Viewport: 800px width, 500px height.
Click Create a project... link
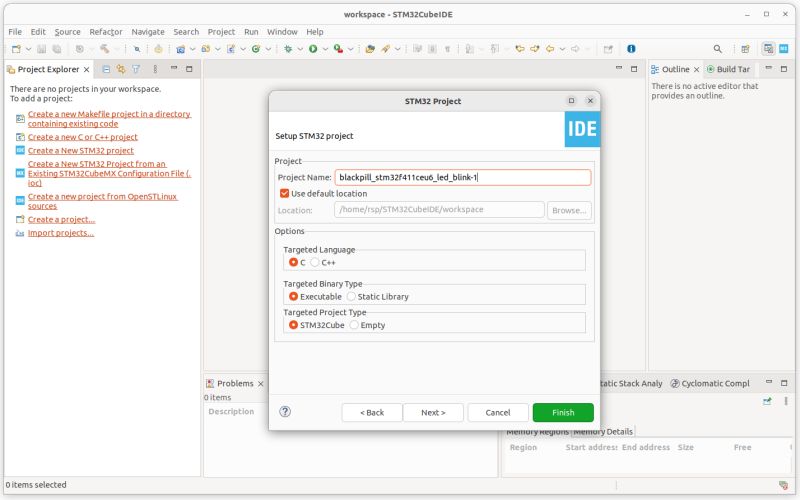click(x=61, y=219)
